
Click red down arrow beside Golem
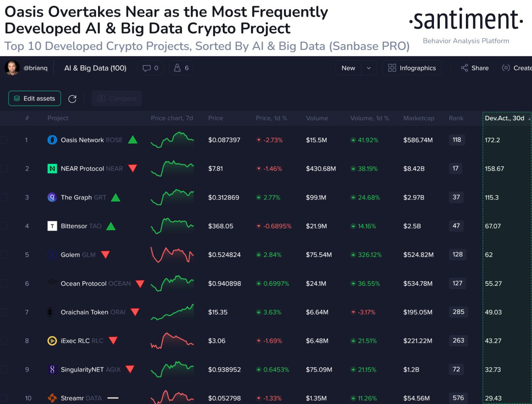pyautogui.click(x=106, y=255)
